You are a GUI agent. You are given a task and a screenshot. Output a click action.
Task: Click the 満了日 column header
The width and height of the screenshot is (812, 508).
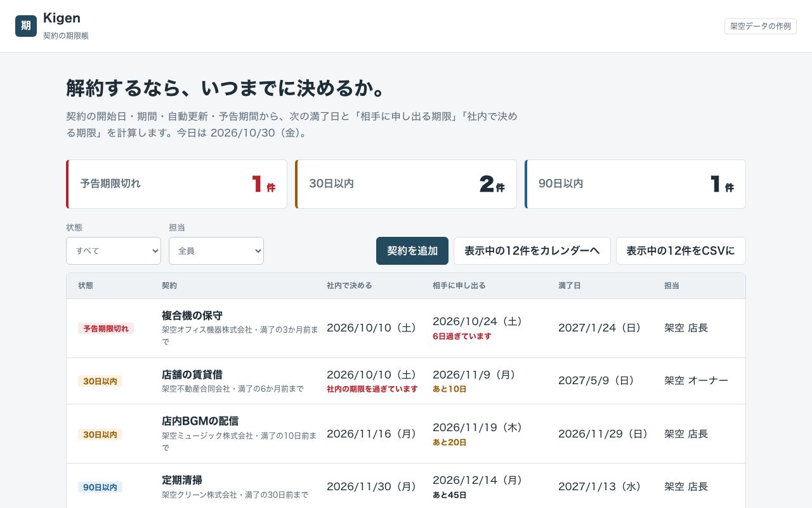coord(570,286)
